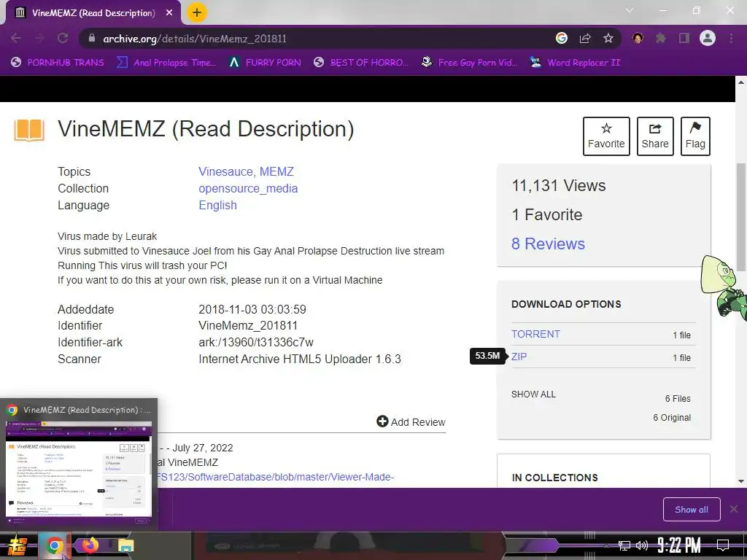Open Chrome three-dot menu
747x560 pixels.
[x=731, y=38]
